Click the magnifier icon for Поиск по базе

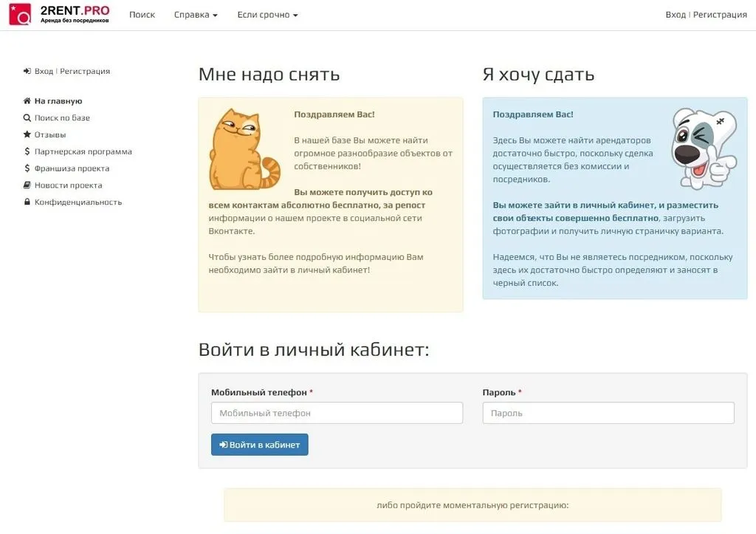(27, 118)
